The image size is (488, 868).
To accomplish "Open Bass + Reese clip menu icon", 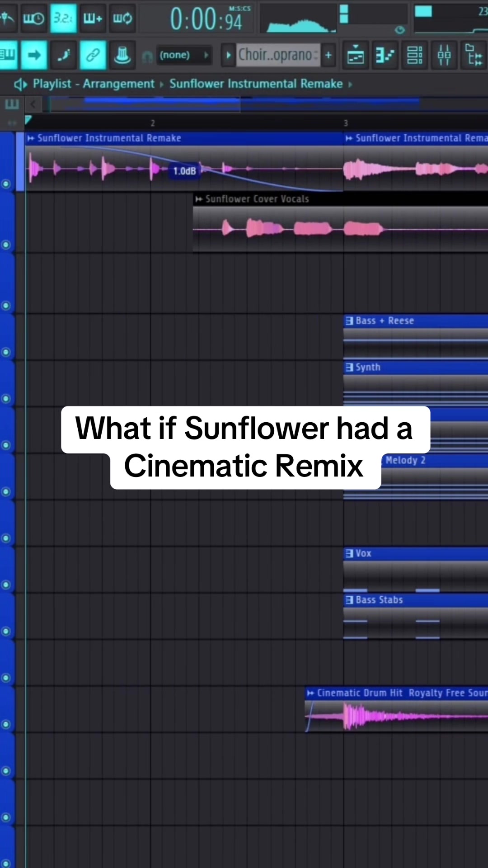I will (349, 321).
